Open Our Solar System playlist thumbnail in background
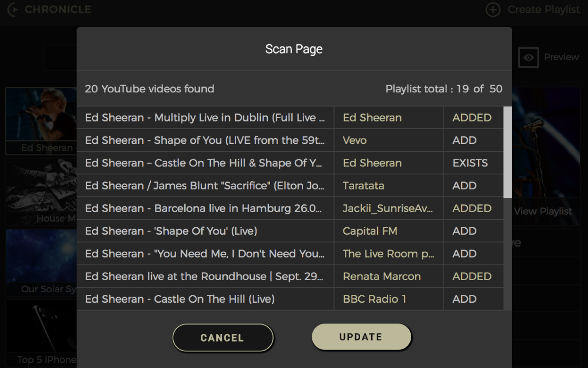588x368 pixels. (x=41, y=263)
